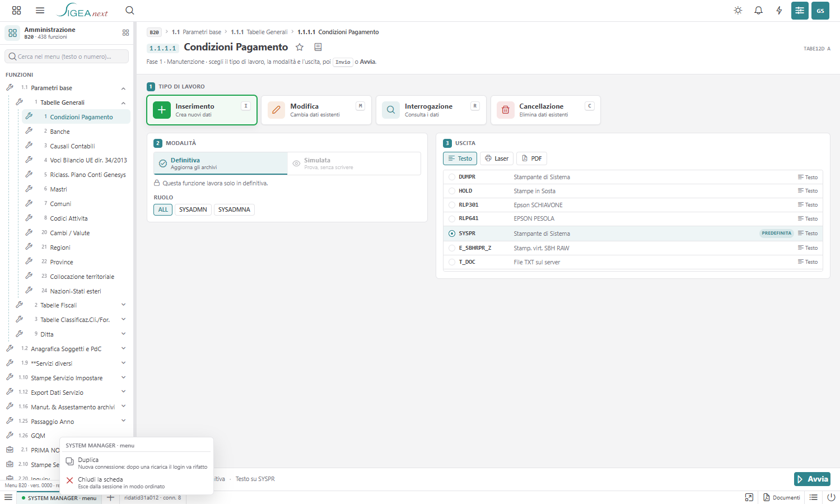Select the DUMPR printer radio button
The height and width of the screenshot is (504, 840).
(x=452, y=177)
